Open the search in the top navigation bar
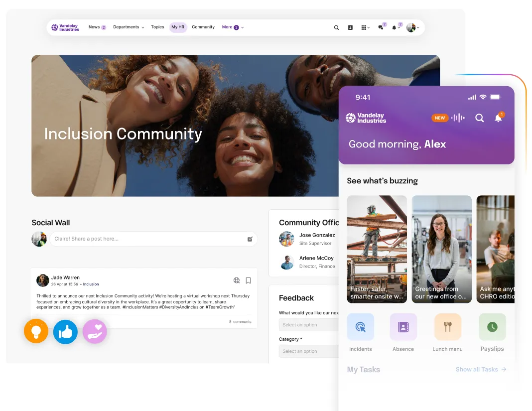Screen dimensions: 532x411 336,27
